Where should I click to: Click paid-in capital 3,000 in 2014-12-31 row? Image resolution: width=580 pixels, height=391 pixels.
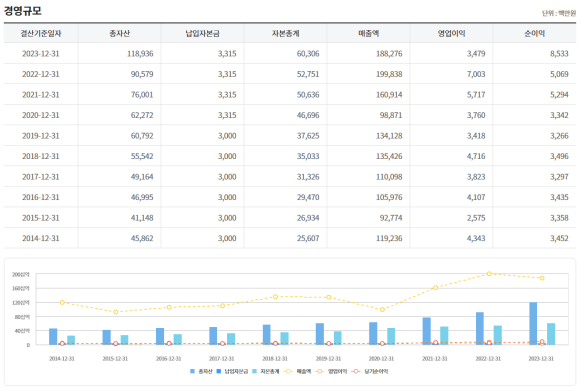pos(227,238)
